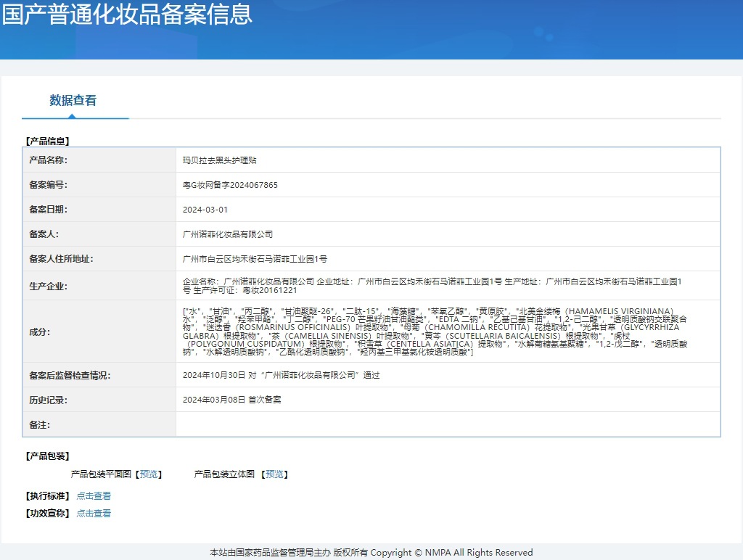Screen dimensions: 743x560
Task: Open 执行标准 点击查看 link
Action: click(94, 496)
